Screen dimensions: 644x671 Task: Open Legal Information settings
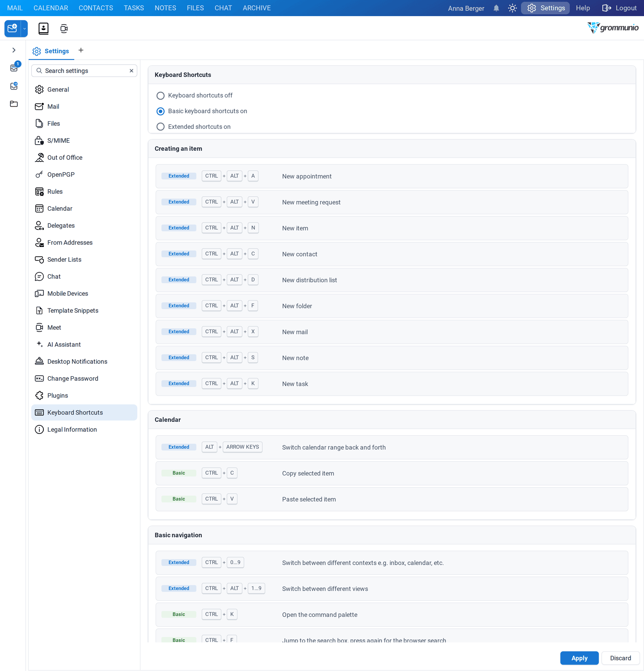[x=84, y=429]
